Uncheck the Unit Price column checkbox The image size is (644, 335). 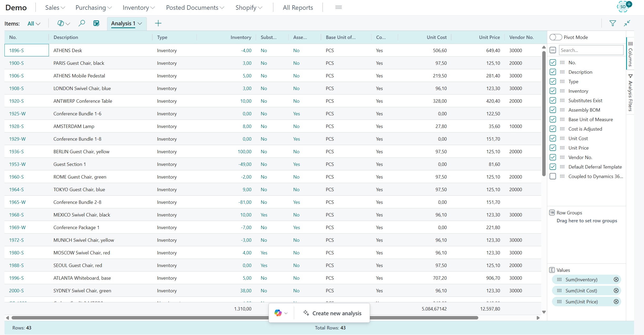[553, 148]
